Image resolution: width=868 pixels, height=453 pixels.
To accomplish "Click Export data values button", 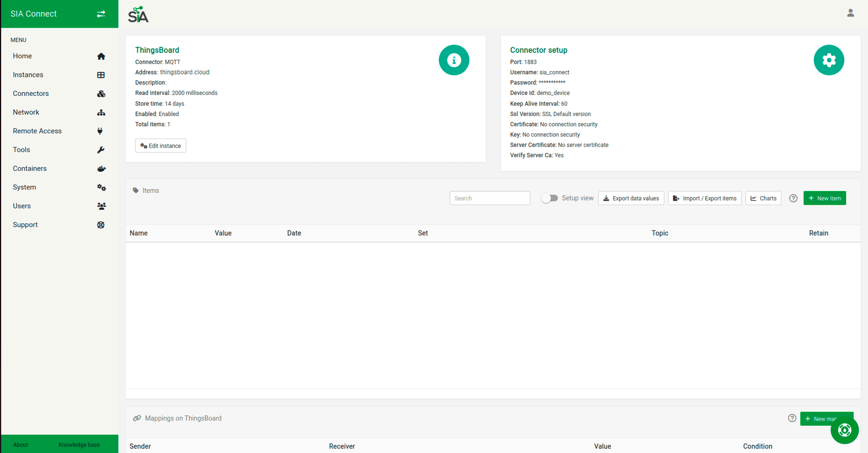I will click(631, 198).
